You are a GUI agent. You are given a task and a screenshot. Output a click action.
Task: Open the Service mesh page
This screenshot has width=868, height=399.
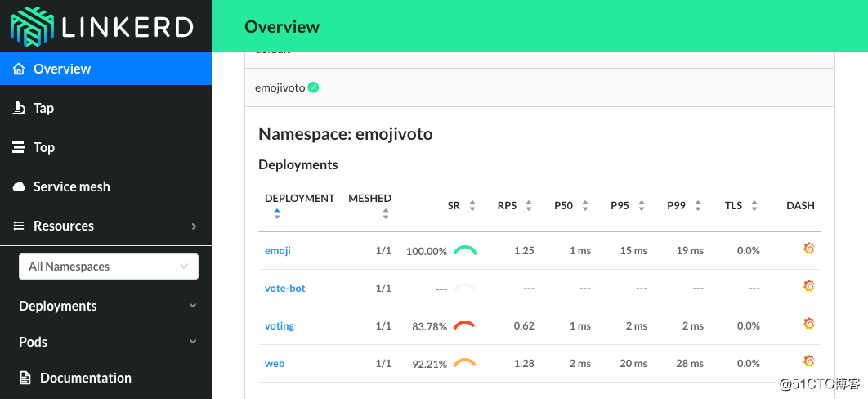tap(105, 186)
